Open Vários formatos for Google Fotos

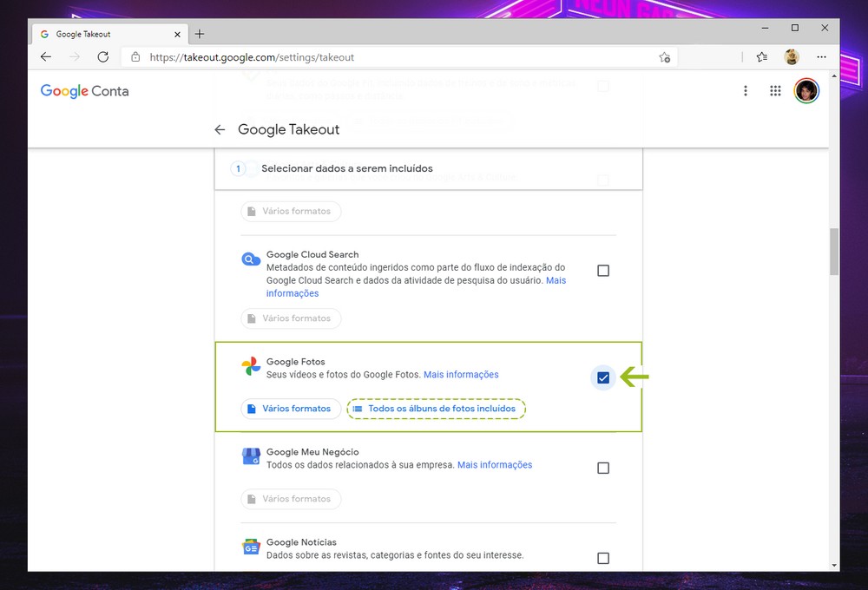click(290, 409)
